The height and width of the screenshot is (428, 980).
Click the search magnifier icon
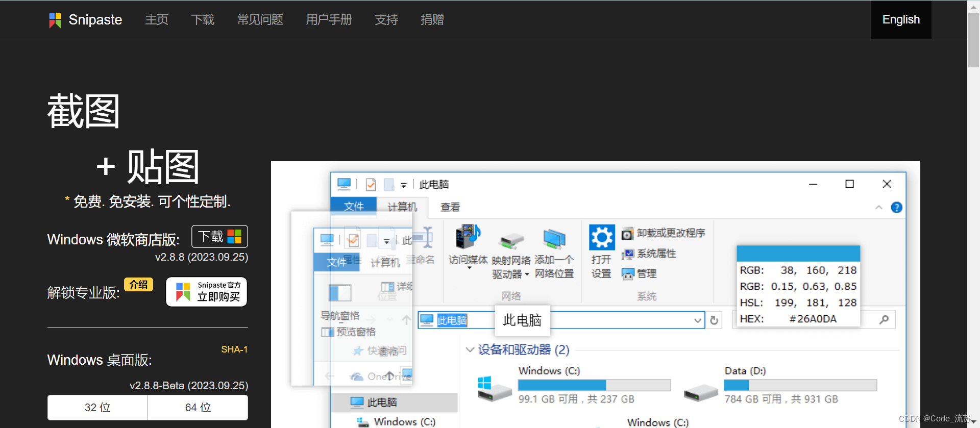[x=884, y=319]
